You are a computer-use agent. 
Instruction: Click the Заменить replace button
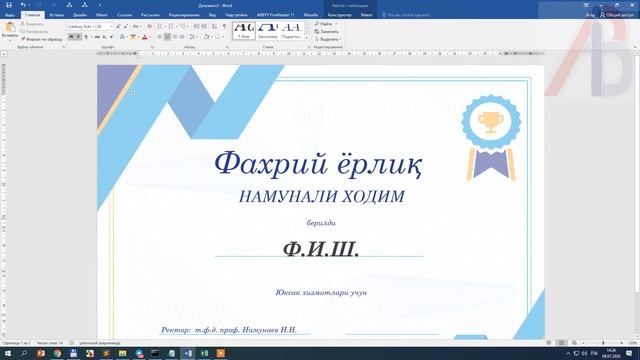327,31
